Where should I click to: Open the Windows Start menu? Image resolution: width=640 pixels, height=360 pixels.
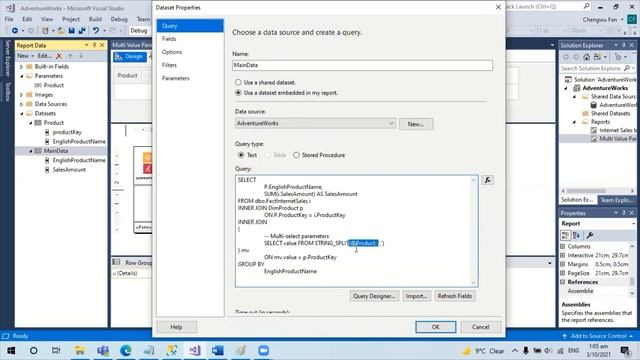(x=11, y=351)
